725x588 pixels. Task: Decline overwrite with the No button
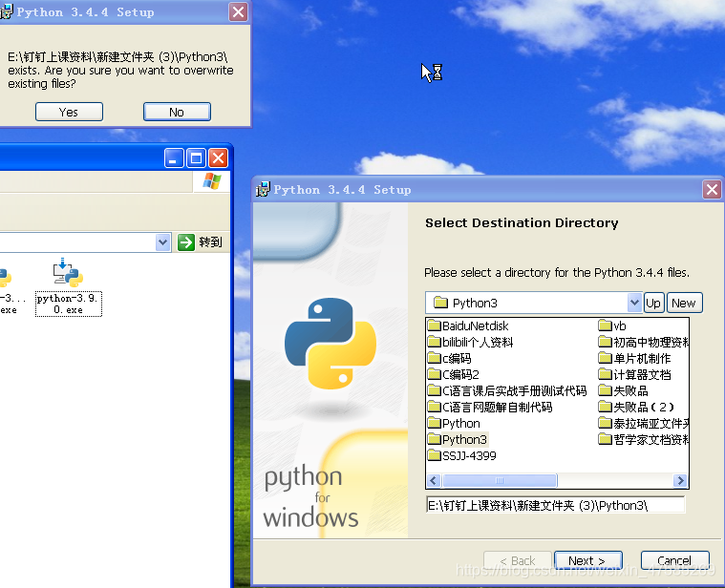[177, 113]
